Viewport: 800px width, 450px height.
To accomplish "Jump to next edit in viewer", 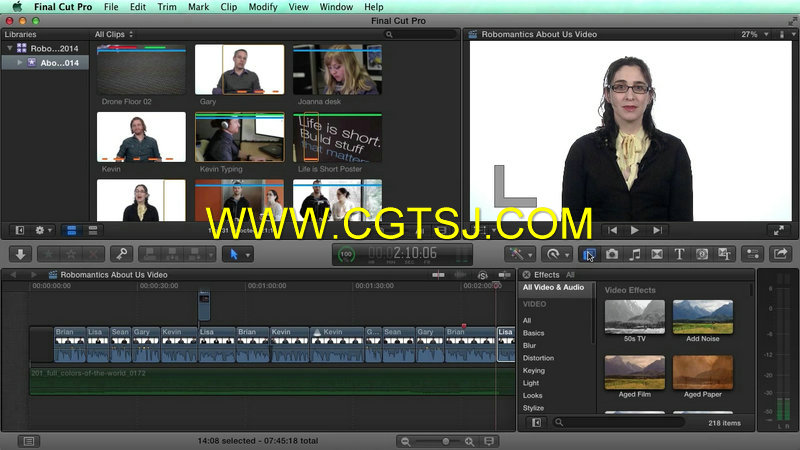I will pos(658,230).
